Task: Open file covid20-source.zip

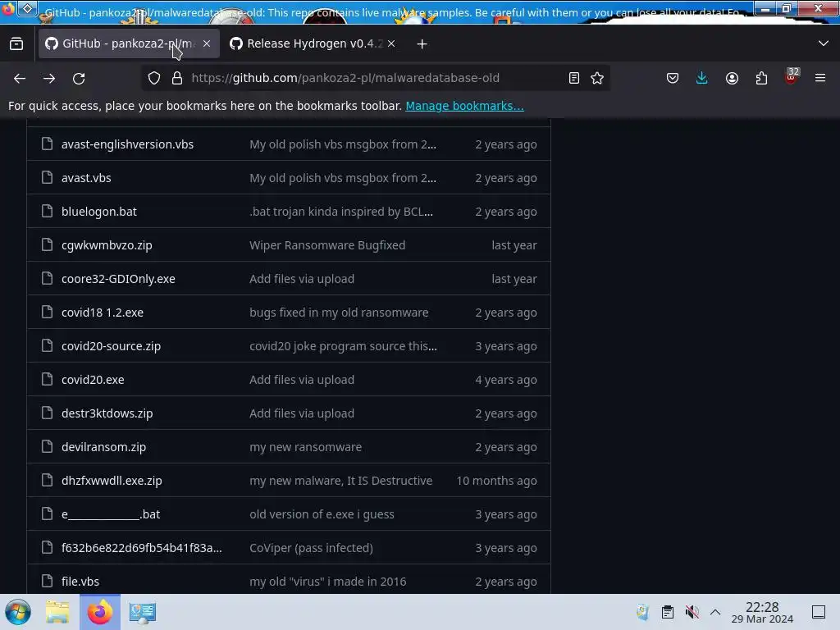Action: [111, 347]
